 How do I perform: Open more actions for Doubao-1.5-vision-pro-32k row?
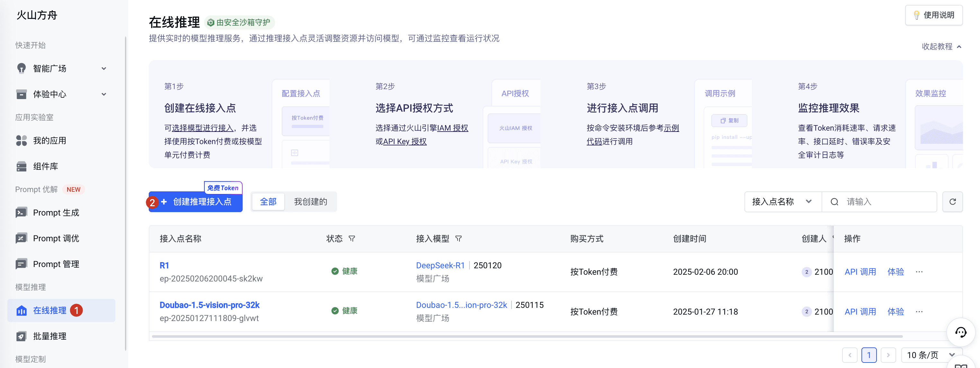click(919, 311)
